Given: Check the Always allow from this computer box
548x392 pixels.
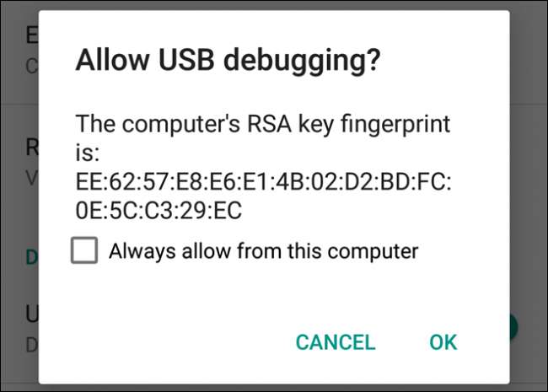Looking at the screenshot, I should (84, 250).
